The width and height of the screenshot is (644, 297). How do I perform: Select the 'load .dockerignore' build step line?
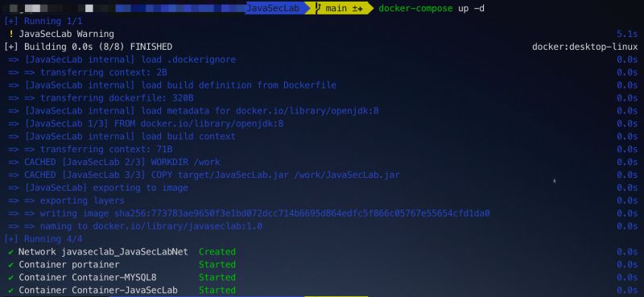click(122, 60)
